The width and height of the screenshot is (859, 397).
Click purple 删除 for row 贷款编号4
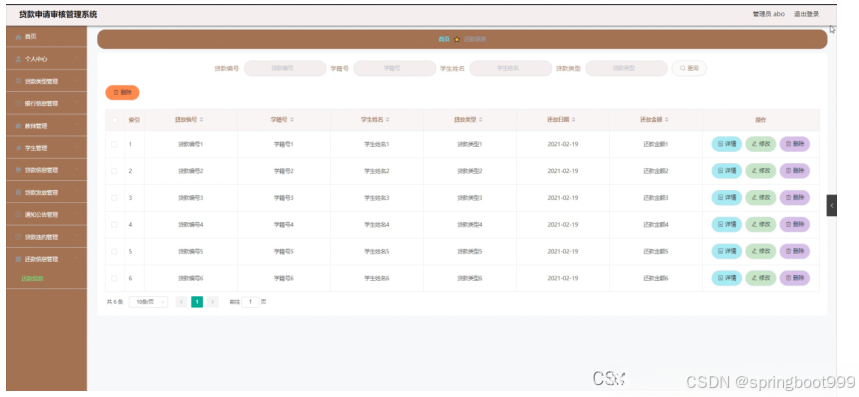[794, 225]
